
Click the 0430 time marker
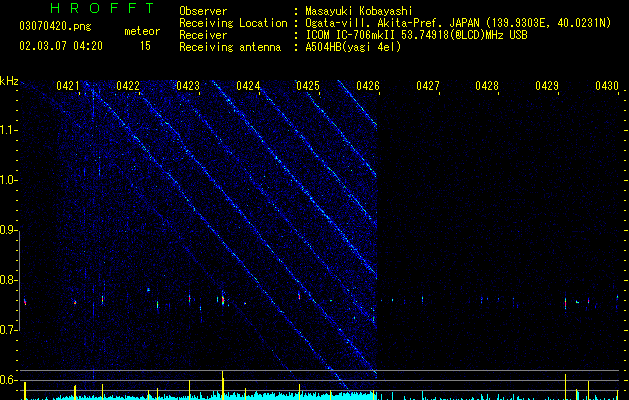click(x=607, y=85)
